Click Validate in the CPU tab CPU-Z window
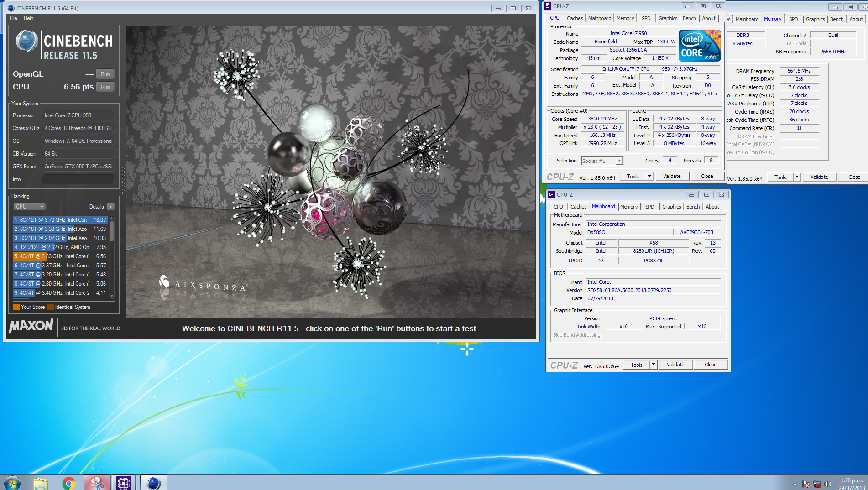The height and width of the screenshot is (490, 868). pos(672,176)
